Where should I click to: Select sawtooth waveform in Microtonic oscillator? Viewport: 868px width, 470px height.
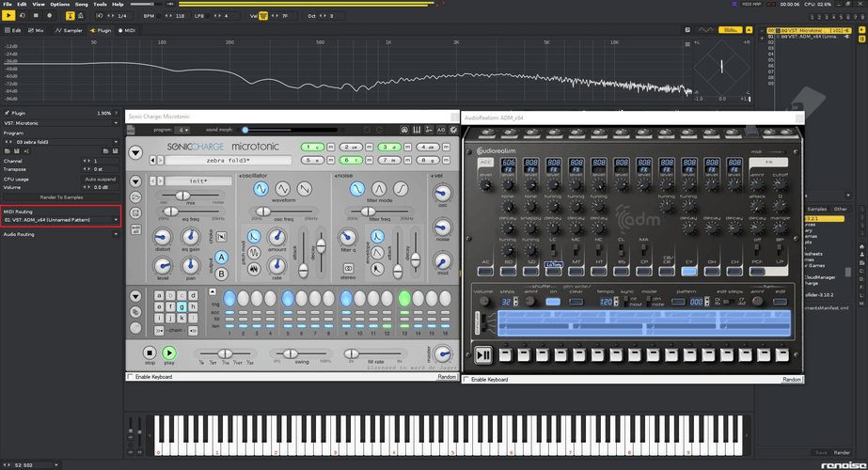[304, 189]
